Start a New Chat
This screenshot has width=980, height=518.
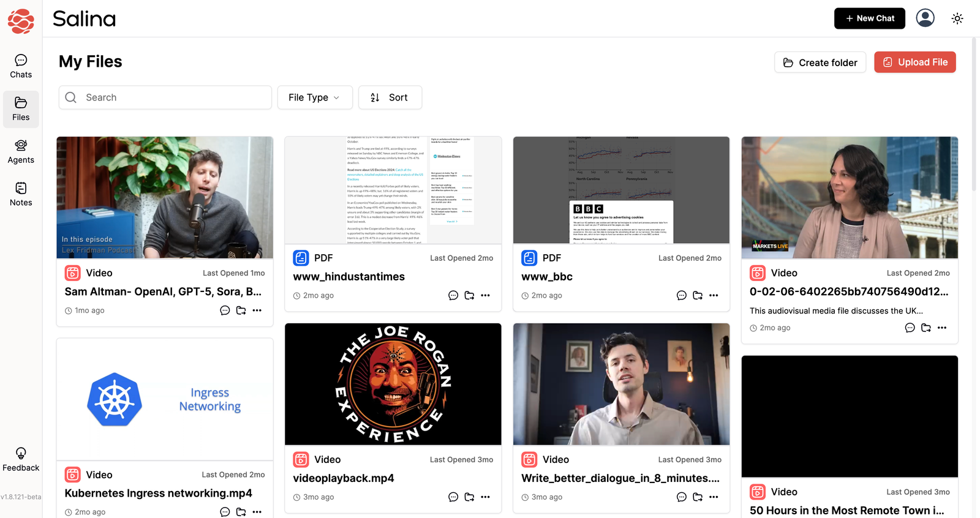pyautogui.click(x=870, y=18)
